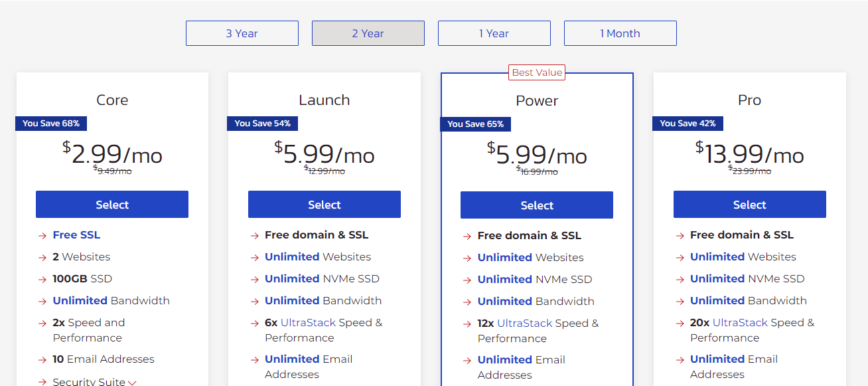
Task: Switch to the 3 Year billing tab
Action: tap(242, 33)
